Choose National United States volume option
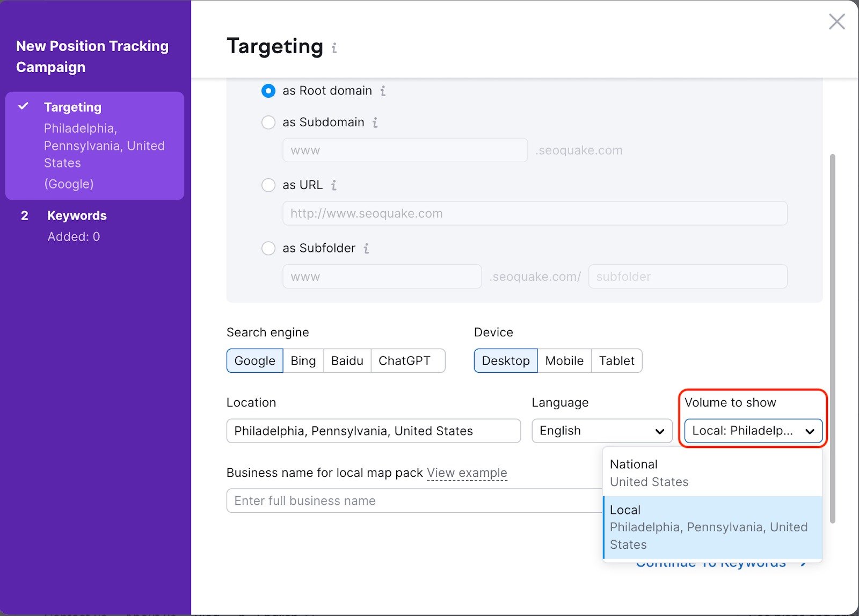This screenshot has height=616, width=859. [x=712, y=473]
